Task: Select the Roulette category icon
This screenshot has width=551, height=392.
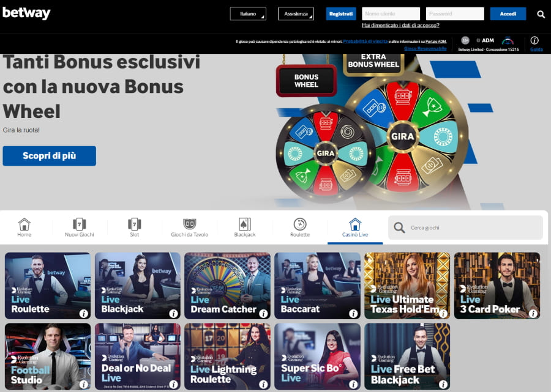Action: pos(300,224)
